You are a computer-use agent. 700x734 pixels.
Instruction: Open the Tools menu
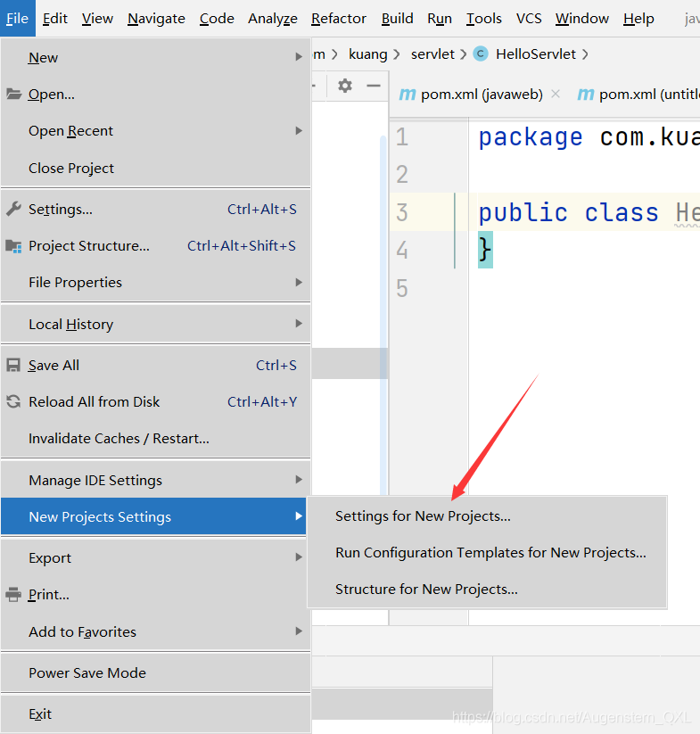484,18
